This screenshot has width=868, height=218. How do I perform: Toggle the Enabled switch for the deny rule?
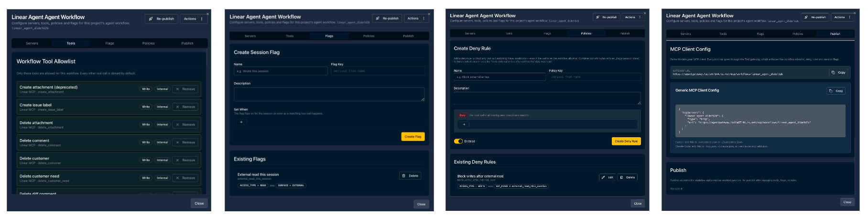pos(458,141)
